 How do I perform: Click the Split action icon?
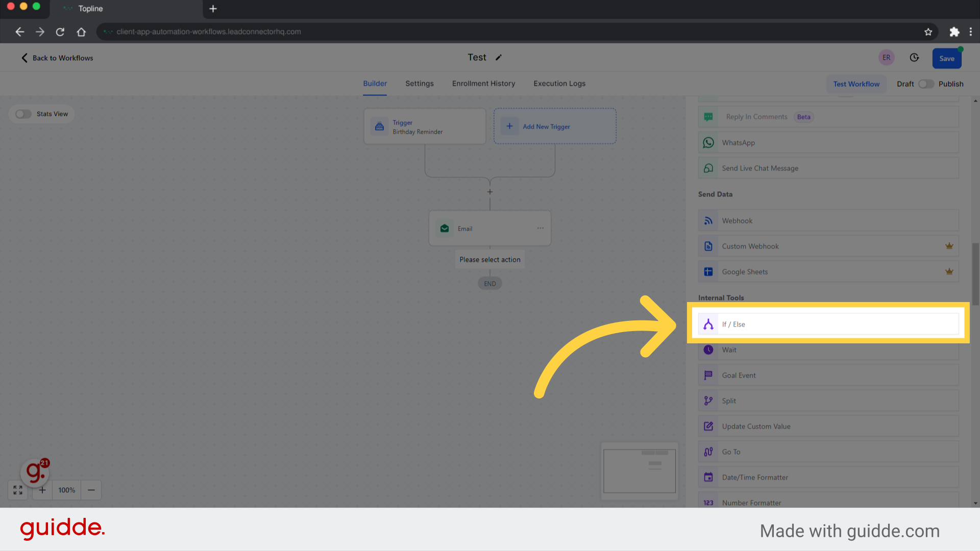coord(708,401)
